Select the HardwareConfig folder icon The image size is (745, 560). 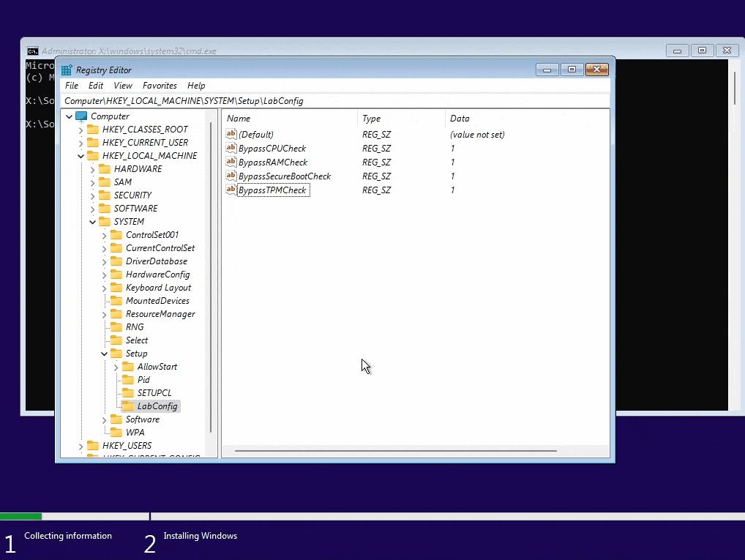click(116, 275)
